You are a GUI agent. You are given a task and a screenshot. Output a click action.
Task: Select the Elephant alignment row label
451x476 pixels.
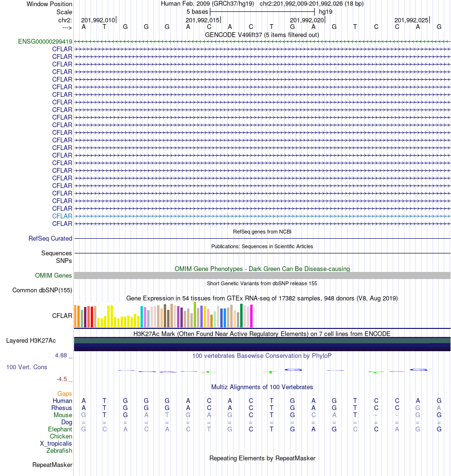coord(60,429)
